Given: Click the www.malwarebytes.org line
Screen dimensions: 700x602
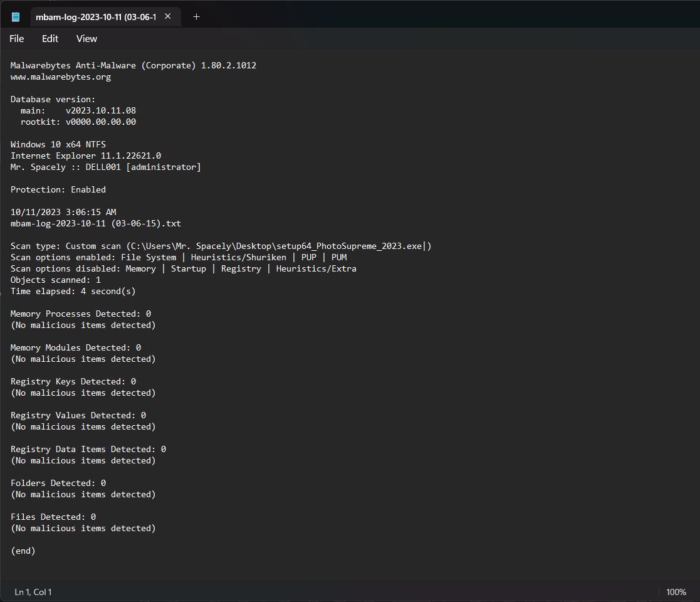Looking at the screenshot, I should tap(61, 77).
